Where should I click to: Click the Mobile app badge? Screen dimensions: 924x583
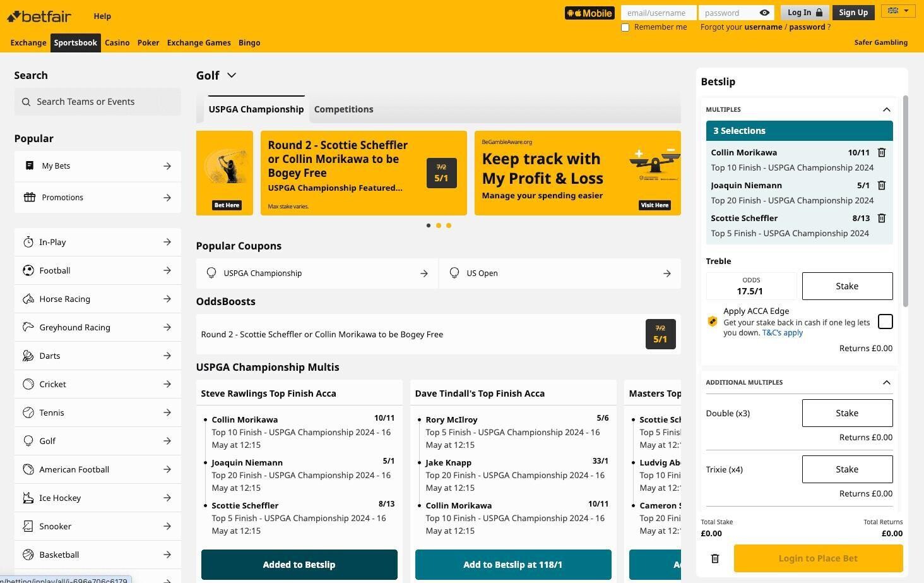[x=589, y=13]
